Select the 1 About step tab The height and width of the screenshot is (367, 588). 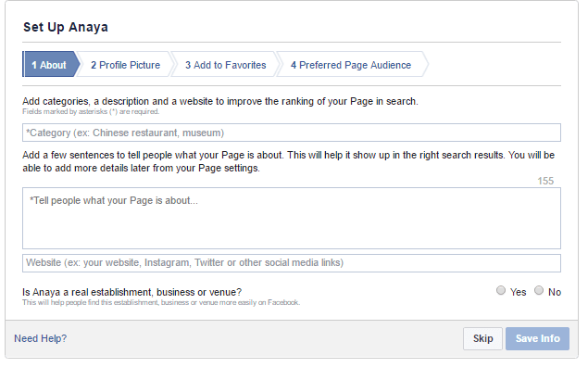[51, 64]
